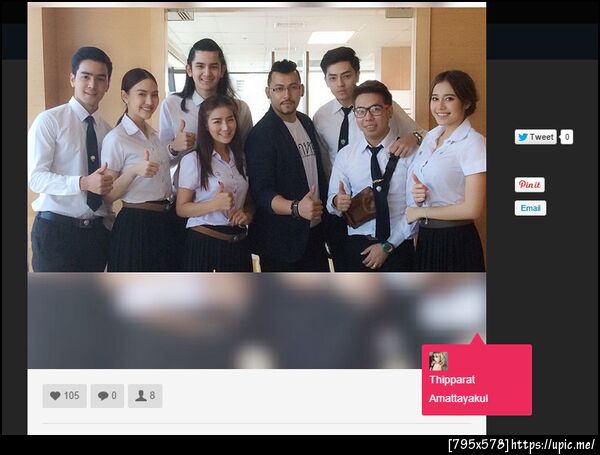Open the Thipparat Amattayakul profile link
600x455 pixels.
tap(458, 389)
